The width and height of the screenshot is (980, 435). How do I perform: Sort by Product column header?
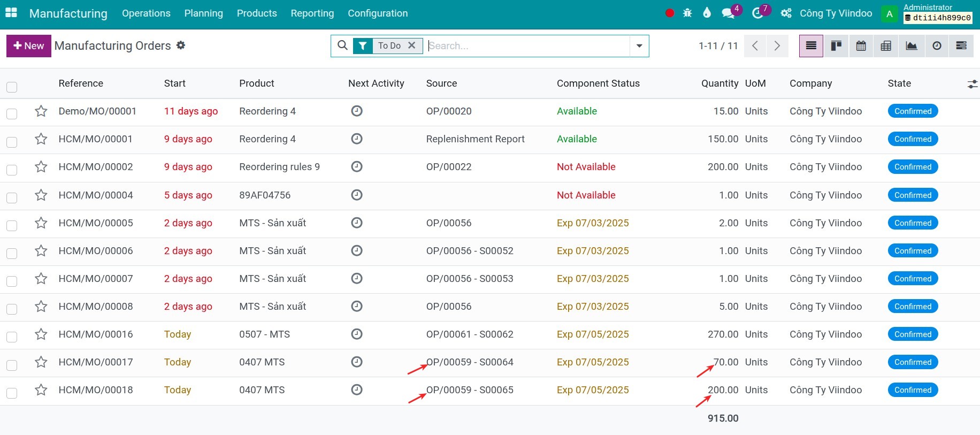(x=257, y=83)
